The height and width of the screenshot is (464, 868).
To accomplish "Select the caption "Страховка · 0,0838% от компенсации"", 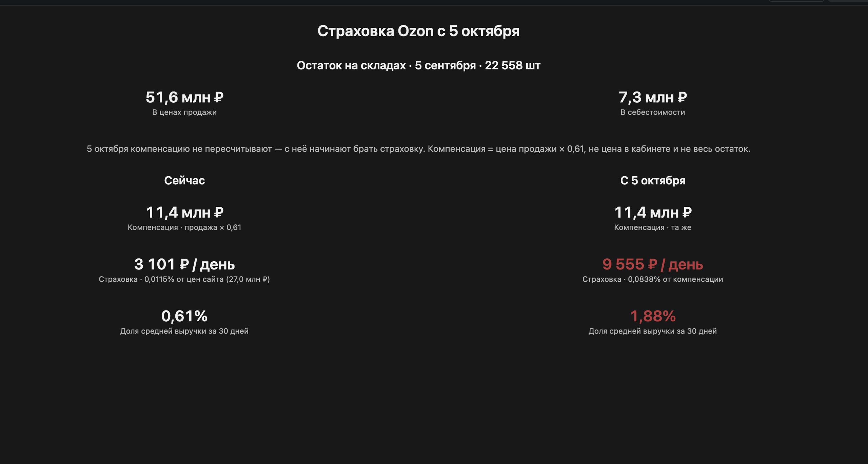I will tap(653, 279).
